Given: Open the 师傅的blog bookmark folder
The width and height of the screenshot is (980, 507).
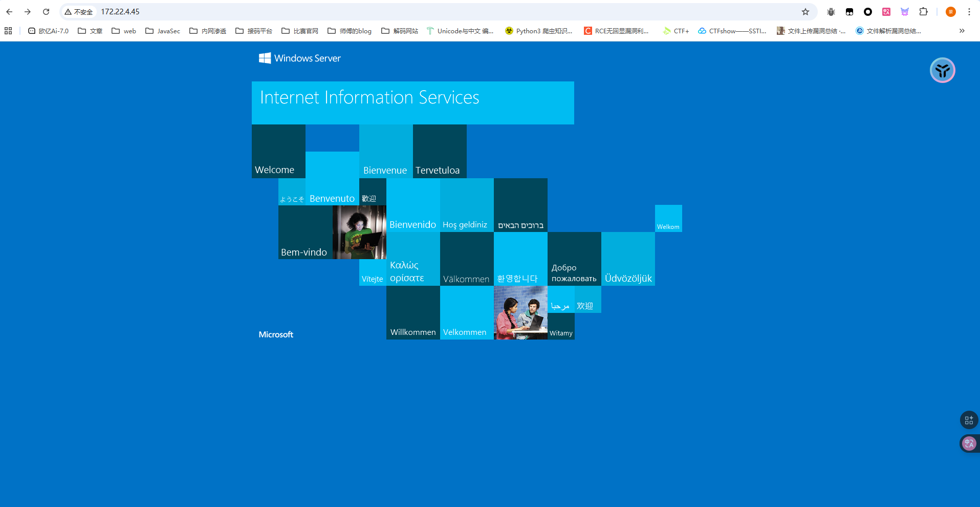Looking at the screenshot, I should pos(350,31).
